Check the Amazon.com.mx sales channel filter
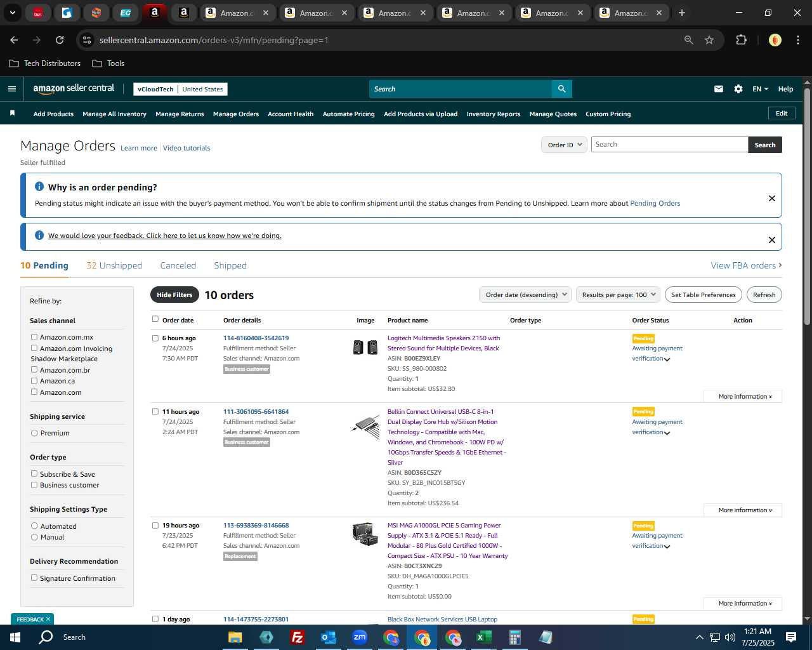Screen dimensions: 812x650 click(x=34, y=337)
